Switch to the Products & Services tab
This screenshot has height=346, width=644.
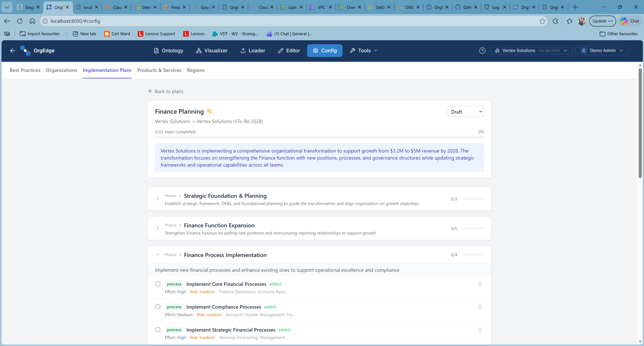point(159,70)
